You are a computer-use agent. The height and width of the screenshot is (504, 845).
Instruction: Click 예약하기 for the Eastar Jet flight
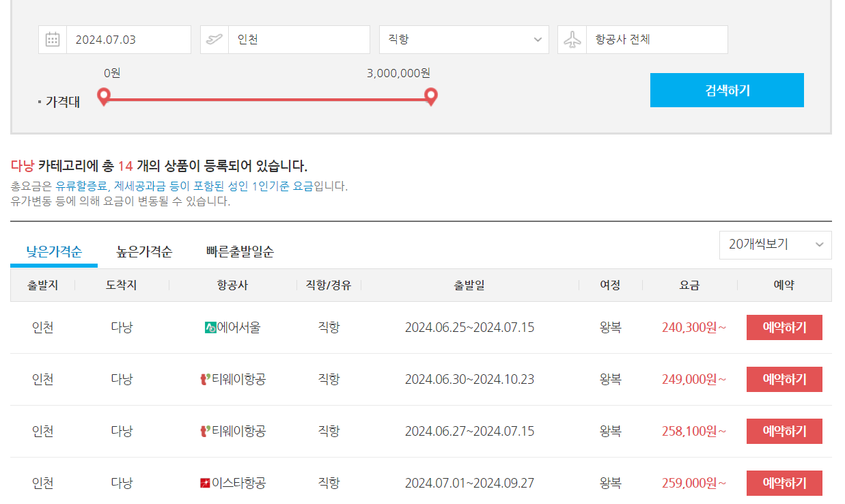coord(784,482)
